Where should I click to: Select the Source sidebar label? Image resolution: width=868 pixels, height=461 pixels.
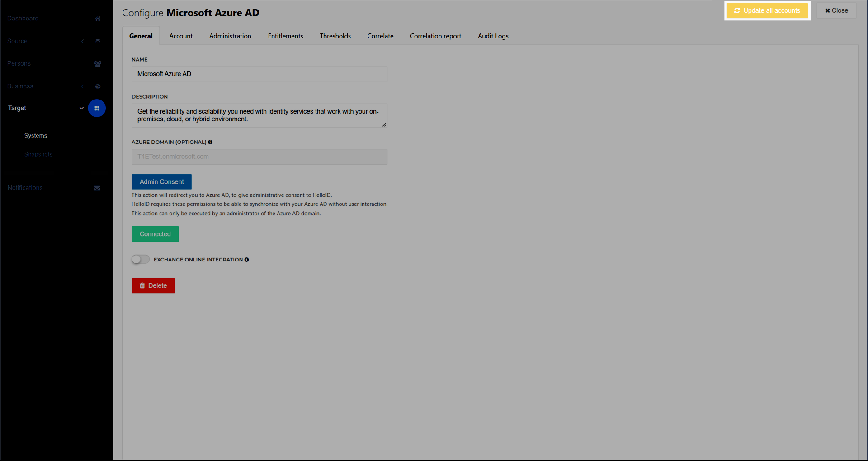tap(17, 41)
